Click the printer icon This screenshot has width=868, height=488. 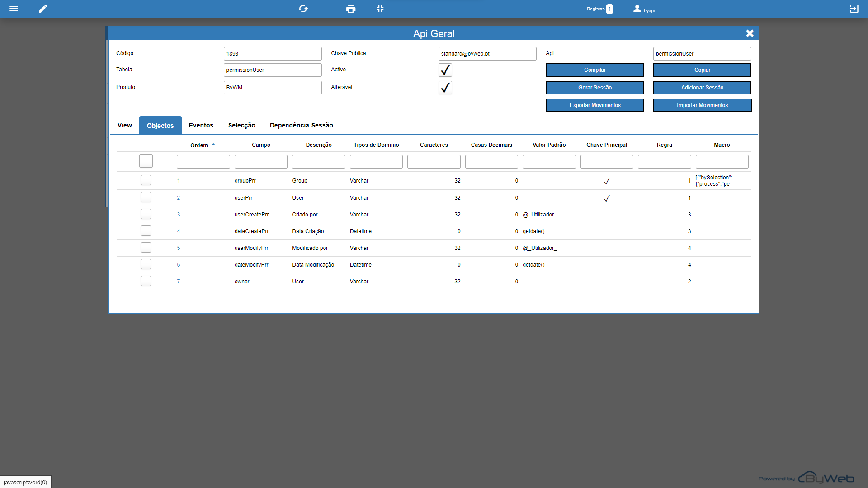(350, 9)
